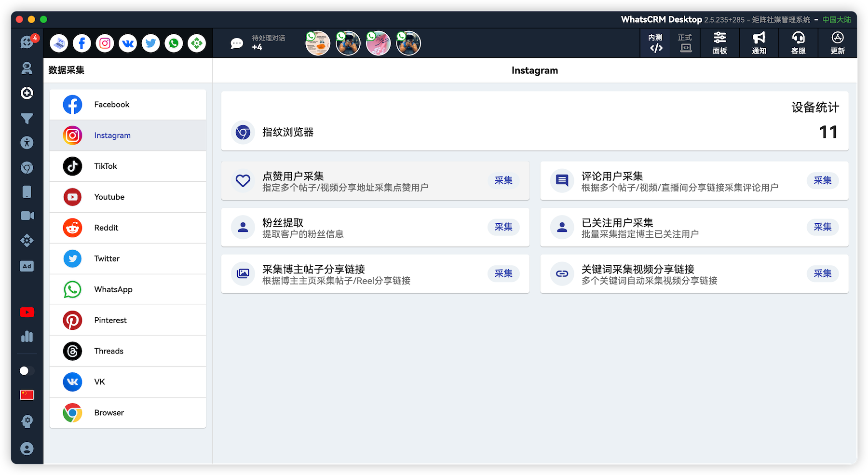Open the bar chart statistics icon

(27, 337)
